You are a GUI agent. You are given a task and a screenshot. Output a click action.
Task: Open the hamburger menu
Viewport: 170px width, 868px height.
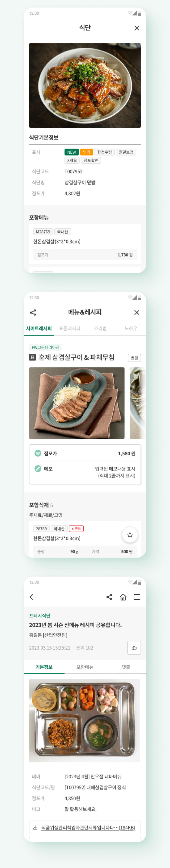click(137, 597)
